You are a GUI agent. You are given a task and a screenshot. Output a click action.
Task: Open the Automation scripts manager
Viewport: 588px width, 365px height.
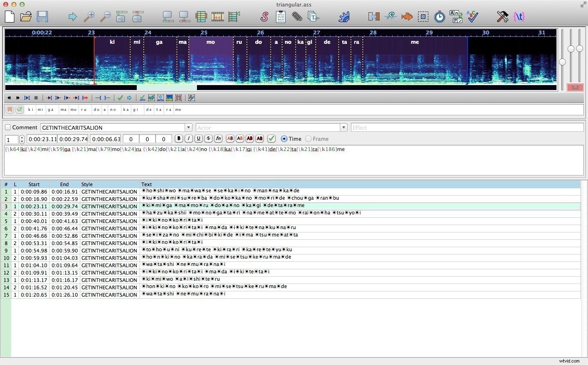[x=344, y=17]
